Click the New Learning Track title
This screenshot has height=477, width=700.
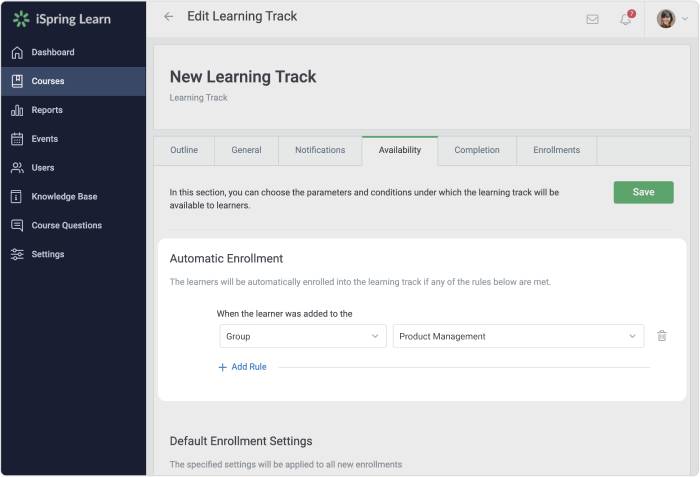(243, 77)
